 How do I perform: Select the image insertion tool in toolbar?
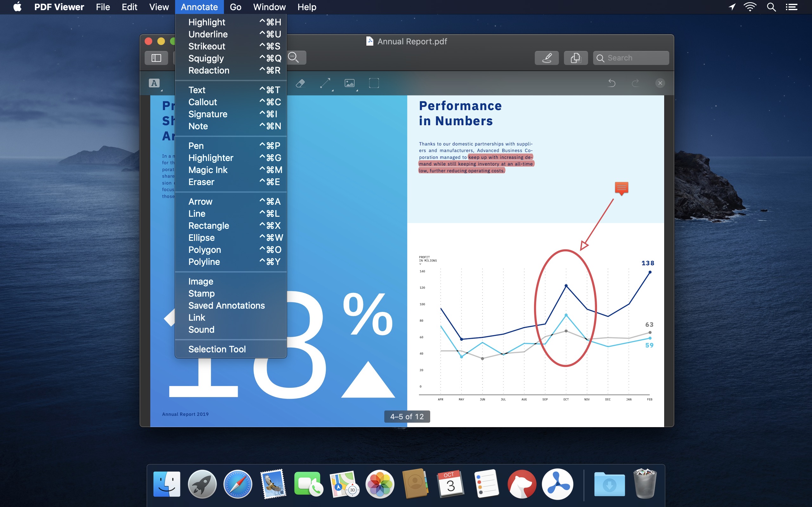click(x=349, y=82)
